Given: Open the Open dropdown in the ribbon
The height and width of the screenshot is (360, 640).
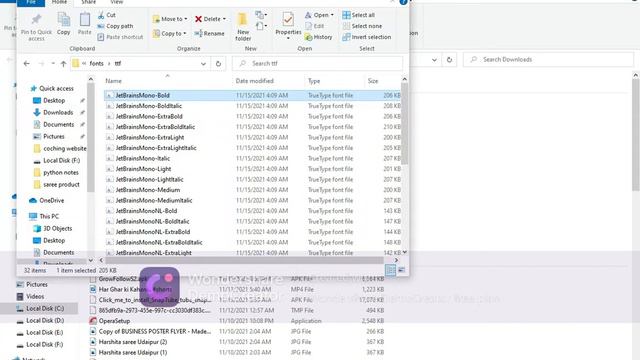Looking at the screenshot, I should (x=319, y=15).
